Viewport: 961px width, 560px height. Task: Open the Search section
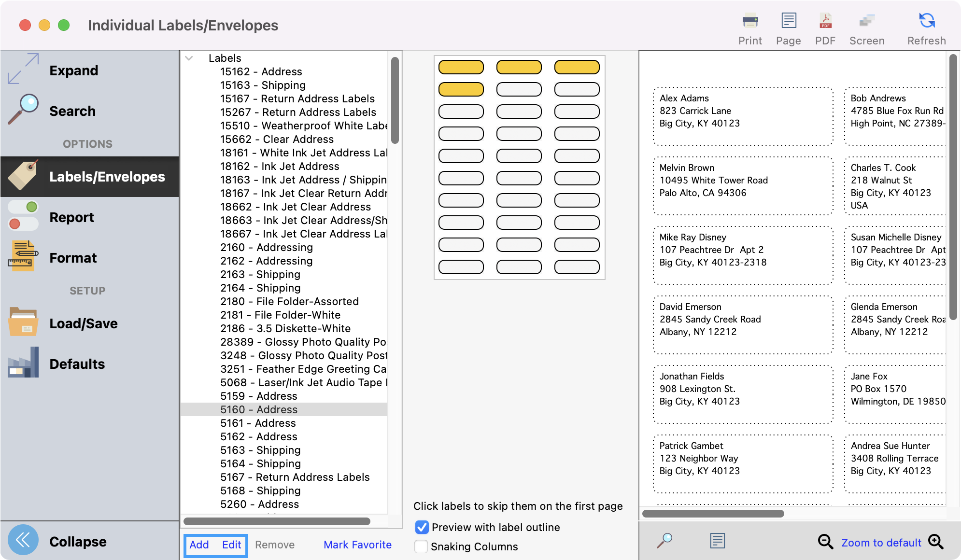[72, 111]
